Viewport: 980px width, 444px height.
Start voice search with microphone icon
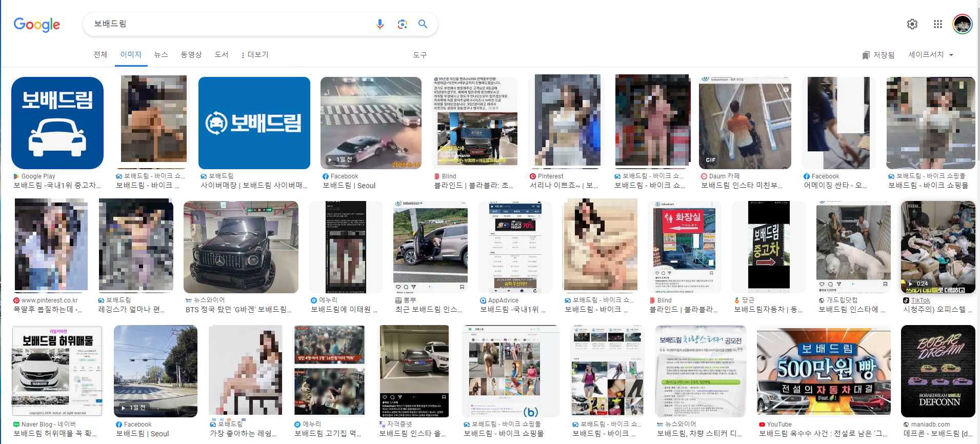click(x=380, y=24)
